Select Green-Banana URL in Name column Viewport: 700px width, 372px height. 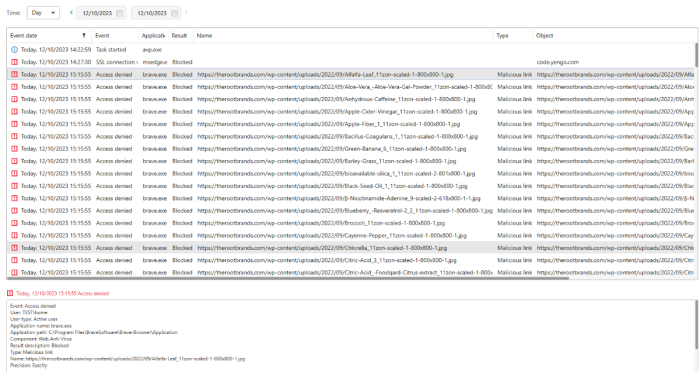pos(332,149)
